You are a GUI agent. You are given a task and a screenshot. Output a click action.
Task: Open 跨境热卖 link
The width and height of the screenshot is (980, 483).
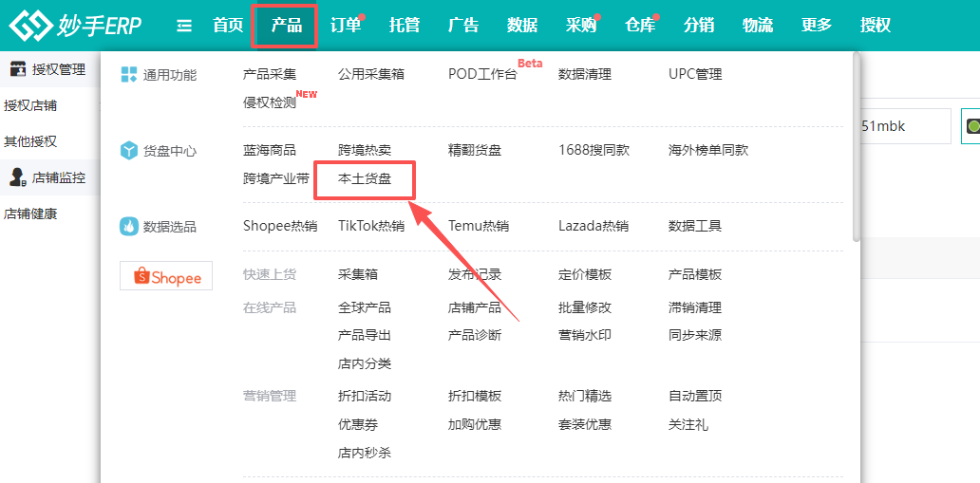pyautogui.click(x=365, y=150)
